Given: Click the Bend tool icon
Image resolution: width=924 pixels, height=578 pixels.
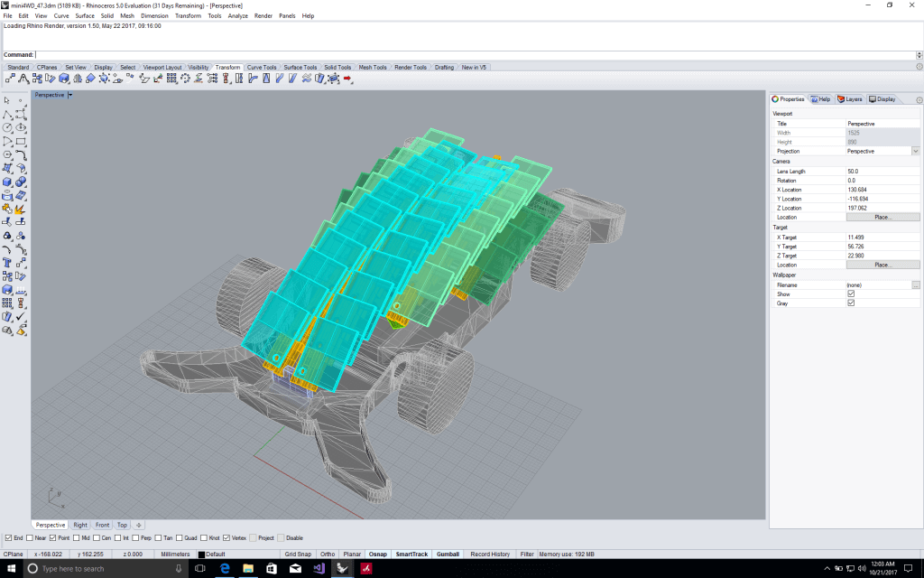Looking at the screenshot, I should 253,79.
